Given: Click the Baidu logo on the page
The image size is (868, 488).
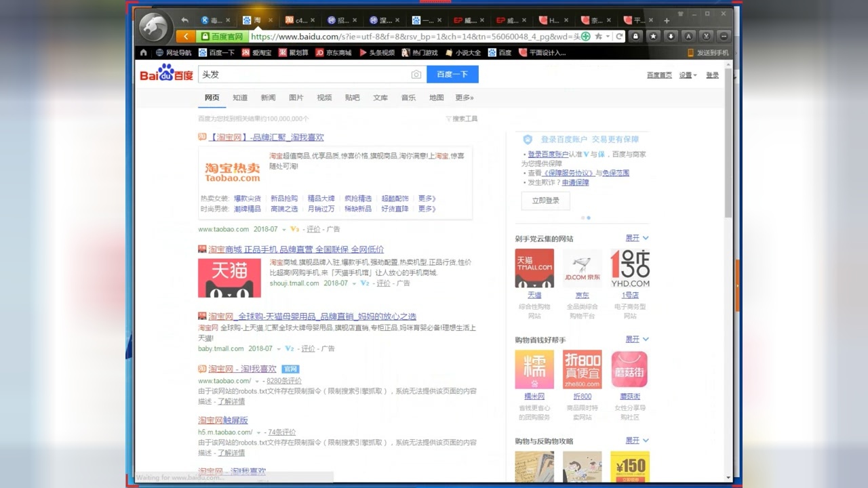Looking at the screenshot, I should click(x=167, y=73).
